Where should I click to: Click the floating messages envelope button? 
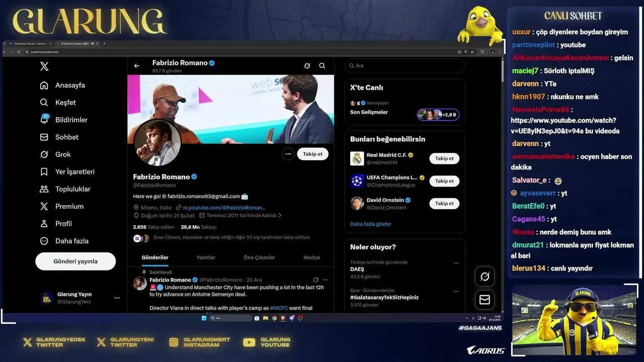(485, 300)
